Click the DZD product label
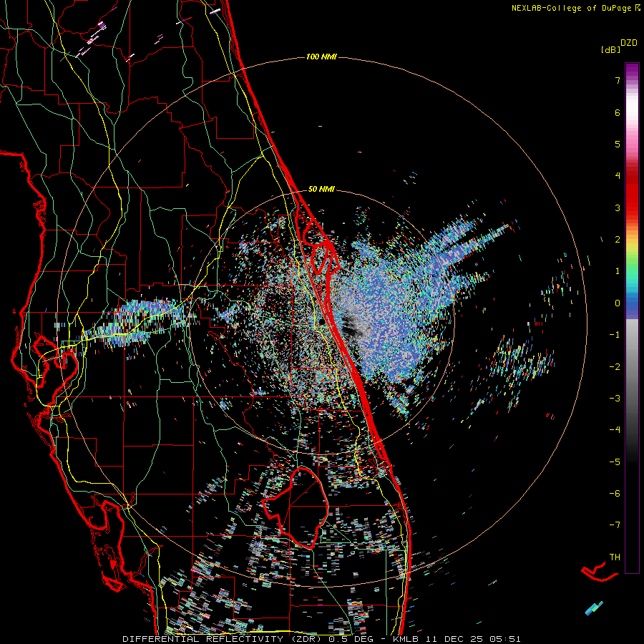This screenshot has width=644, height=644. coord(629,43)
